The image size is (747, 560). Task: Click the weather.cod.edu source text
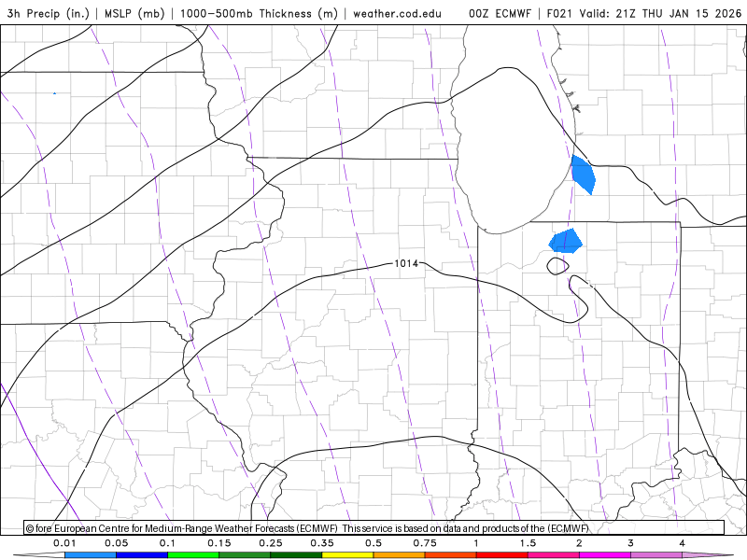coord(397,13)
